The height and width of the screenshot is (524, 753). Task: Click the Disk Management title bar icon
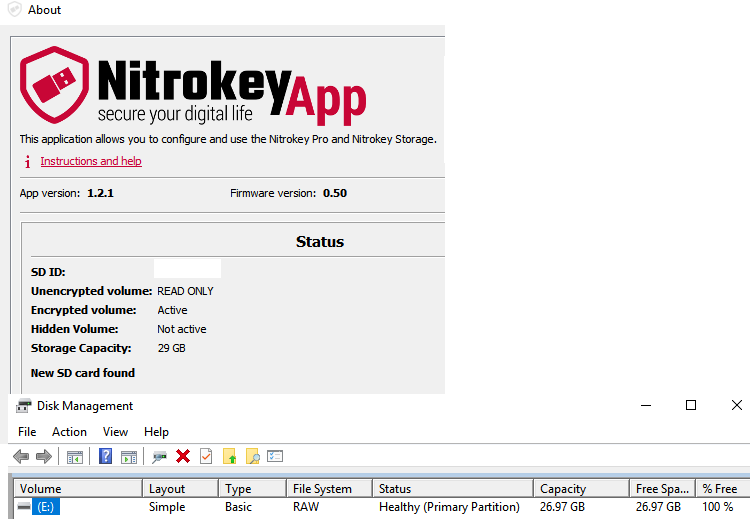click(x=24, y=406)
